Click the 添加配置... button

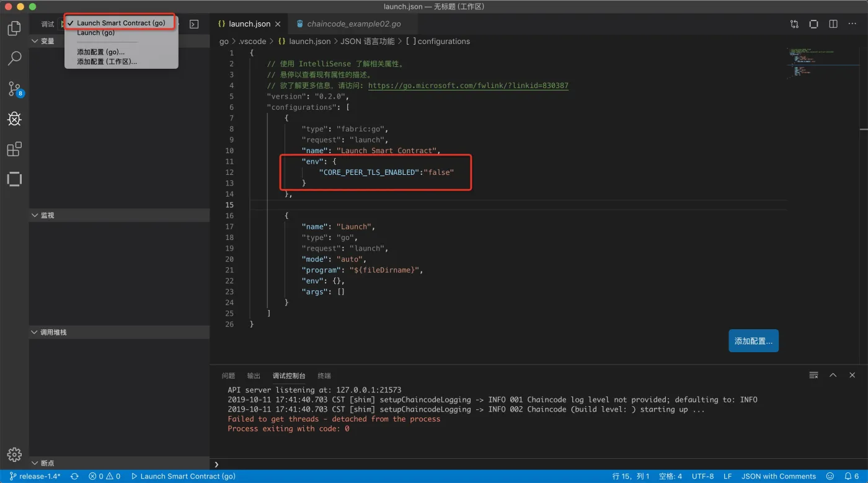753,341
